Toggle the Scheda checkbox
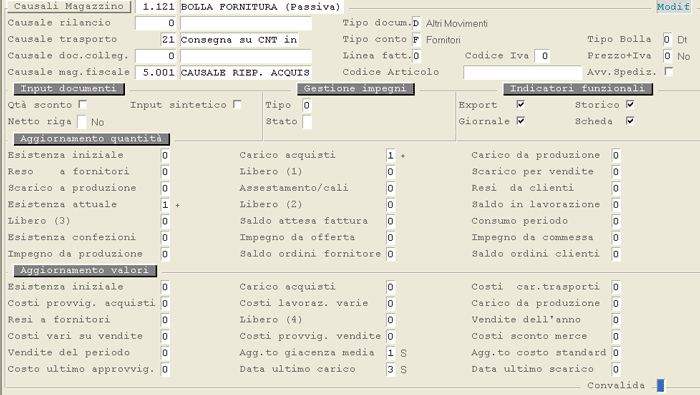This screenshot has width=700, height=395. pyautogui.click(x=630, y=121)
